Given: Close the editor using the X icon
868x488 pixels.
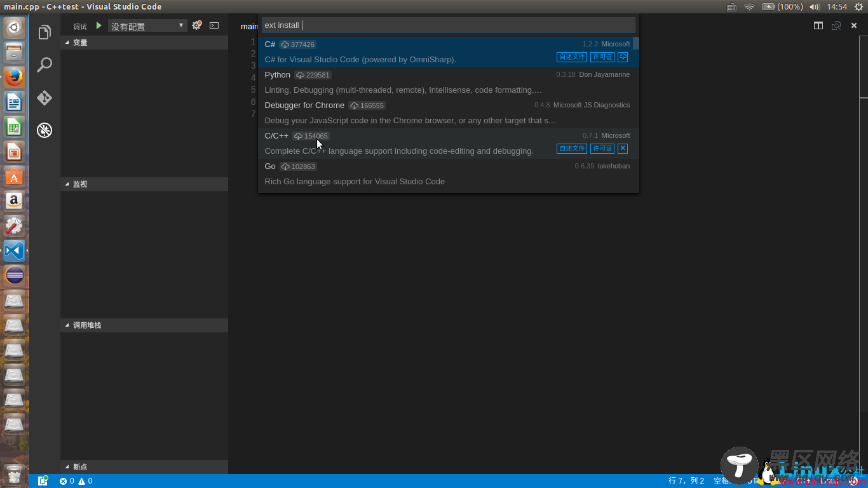Looking at the screenshot, I should click(x=854, y=25).
